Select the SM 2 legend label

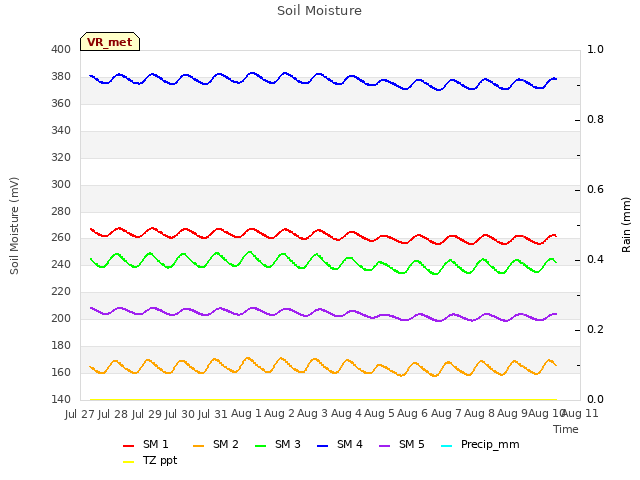point(226,444)
